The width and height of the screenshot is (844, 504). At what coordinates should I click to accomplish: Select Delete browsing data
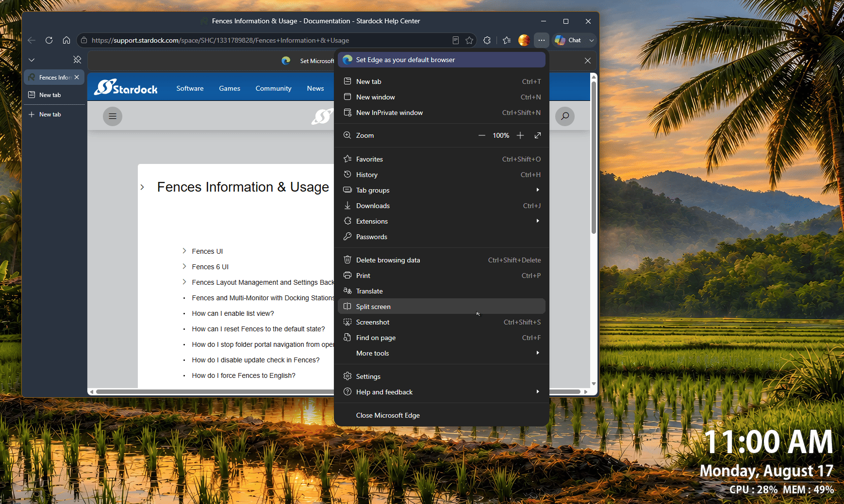click(x=442, y=260)
